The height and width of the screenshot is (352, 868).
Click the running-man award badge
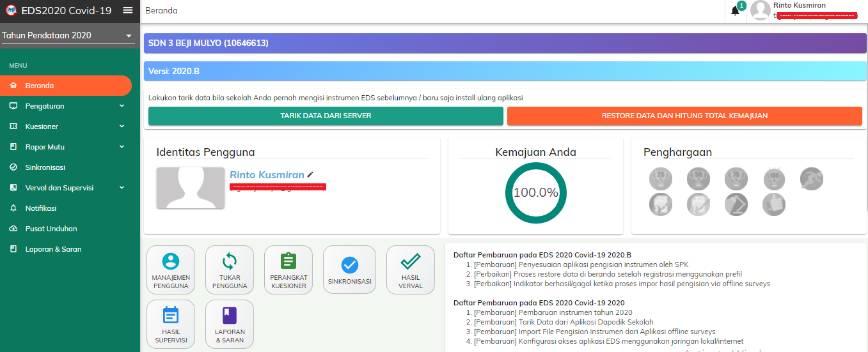(x=812, y=179)
